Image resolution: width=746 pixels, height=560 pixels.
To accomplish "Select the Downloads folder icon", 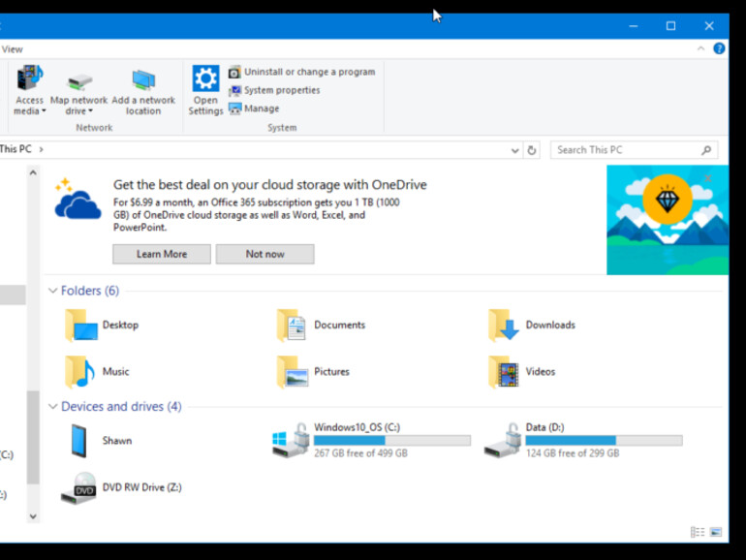I will (x=504, y=326).
